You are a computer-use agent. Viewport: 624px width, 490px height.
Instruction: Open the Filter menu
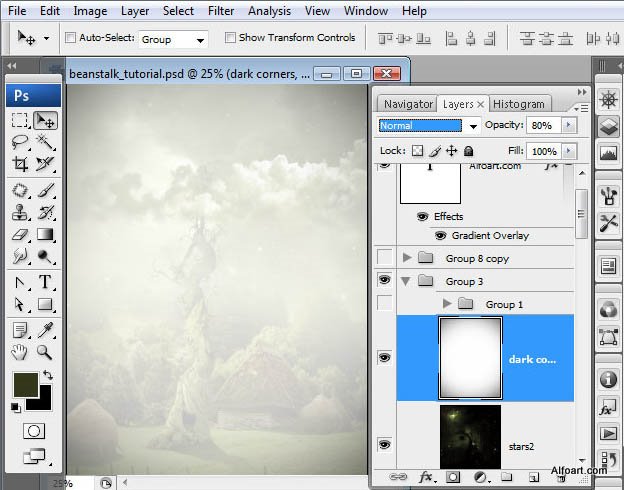[221, 11]
